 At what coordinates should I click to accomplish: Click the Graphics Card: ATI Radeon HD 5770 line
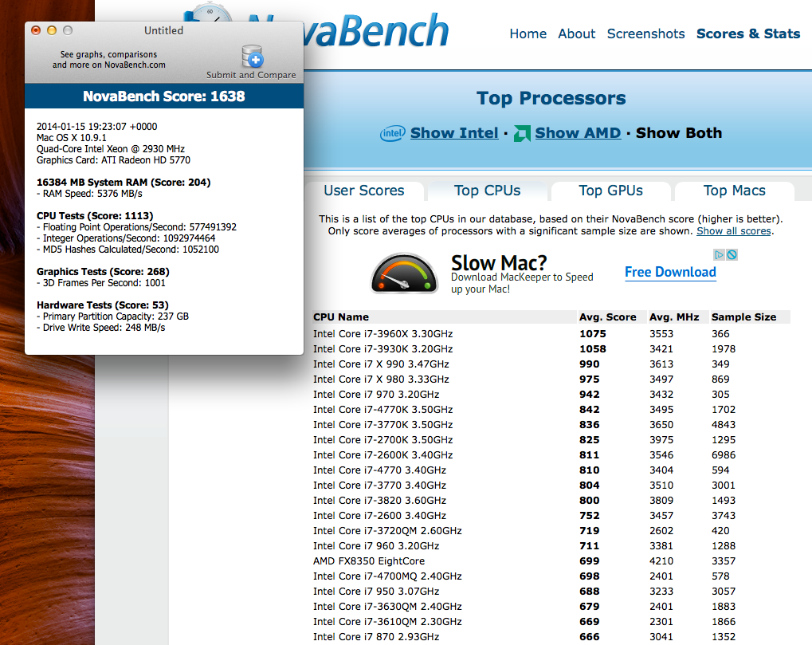click(x=113, y=160)
